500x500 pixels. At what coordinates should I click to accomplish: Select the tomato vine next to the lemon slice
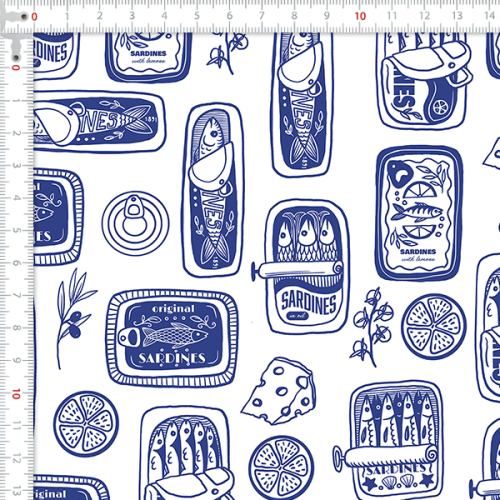click(371, 327)
